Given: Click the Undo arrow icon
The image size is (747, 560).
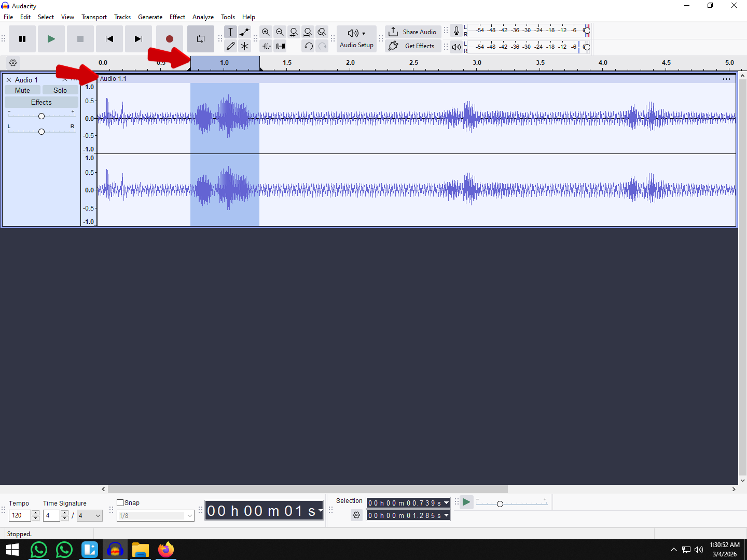Looking at the screenshot, I should (309, 46).
